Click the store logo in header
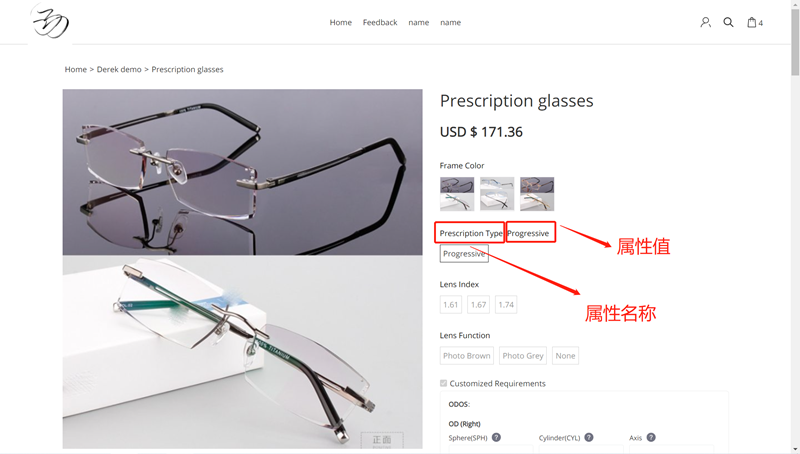This screenshot has width=800, height=454. coord(50,21)
